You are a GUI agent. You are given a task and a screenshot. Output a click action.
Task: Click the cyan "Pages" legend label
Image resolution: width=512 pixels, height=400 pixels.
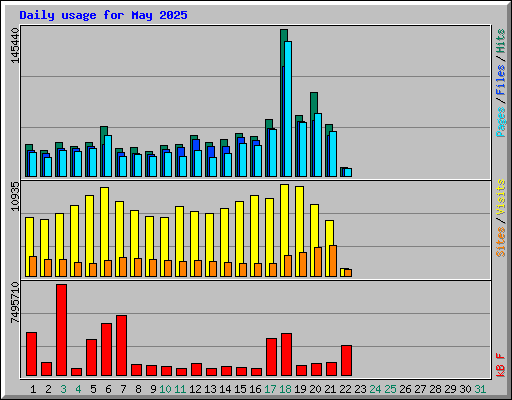click(x=501, y=122)
